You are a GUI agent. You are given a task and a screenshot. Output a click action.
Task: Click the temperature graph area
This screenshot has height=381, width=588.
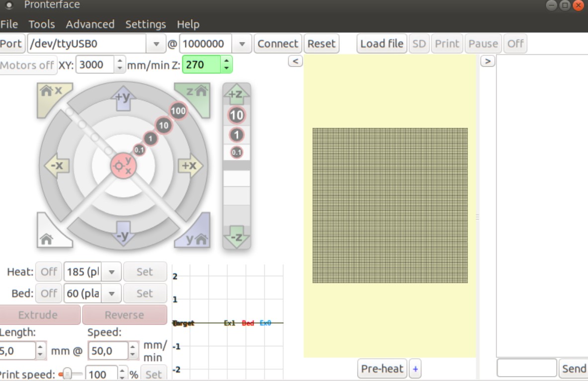(227, 322)
